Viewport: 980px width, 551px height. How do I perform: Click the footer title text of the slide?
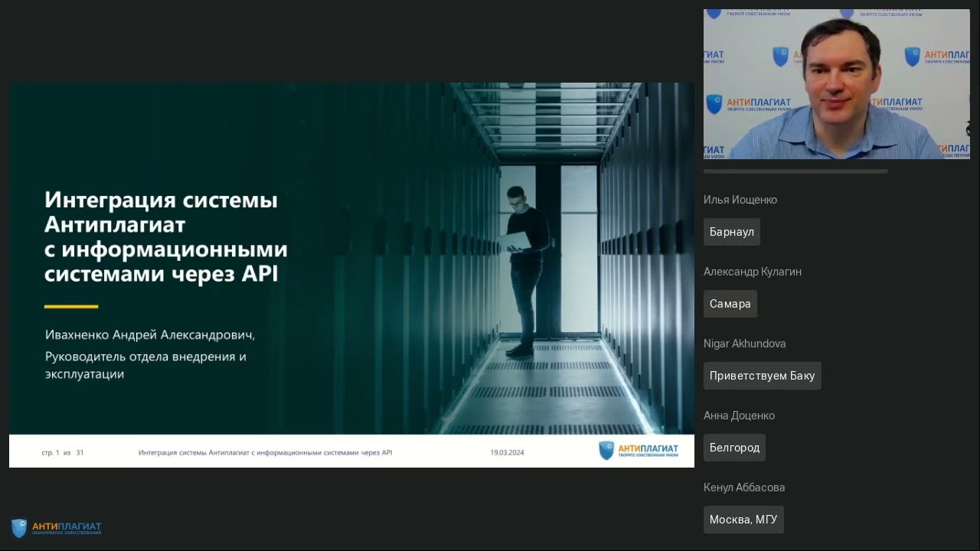pos(265,452)
